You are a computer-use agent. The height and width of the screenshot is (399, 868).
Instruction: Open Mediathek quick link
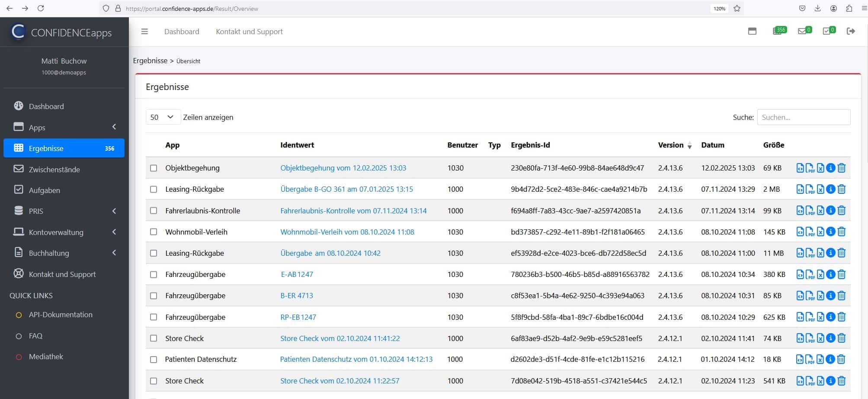point(46,357)
